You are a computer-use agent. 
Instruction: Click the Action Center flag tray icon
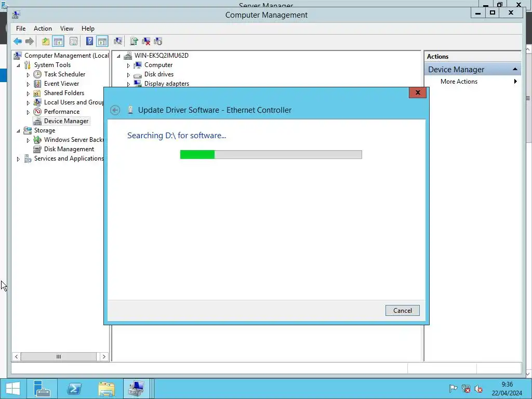click(453, 389)
